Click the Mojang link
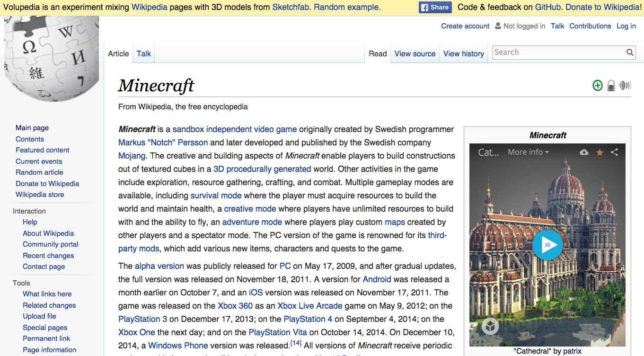Viewport: 644px width, 356px height. [132, 156]
